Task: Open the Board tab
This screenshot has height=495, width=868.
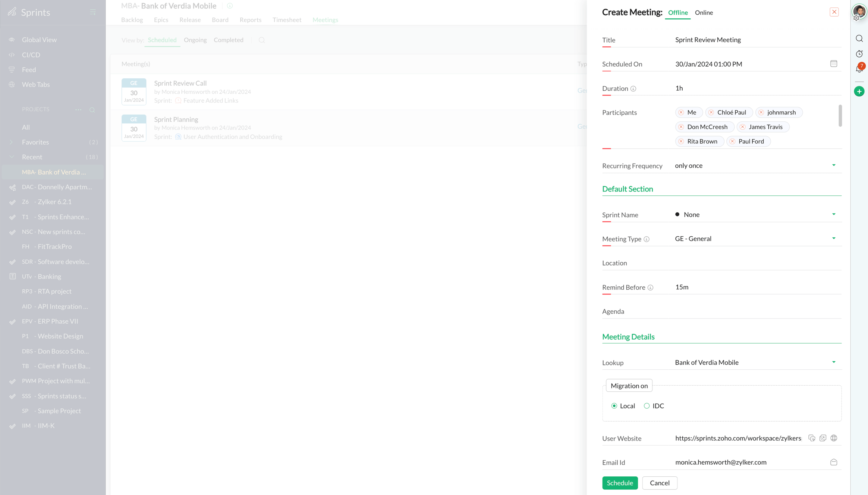Action: [220, 20]
